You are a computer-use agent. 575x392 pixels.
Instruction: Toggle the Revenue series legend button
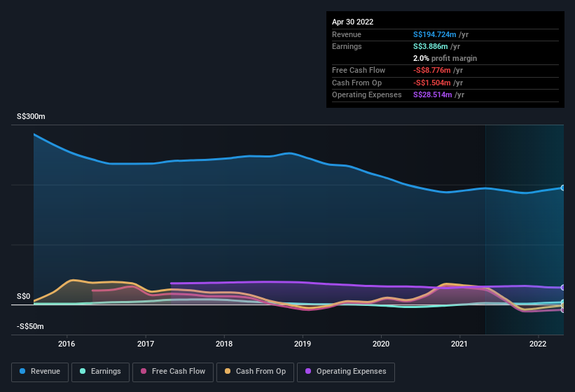(x=40, y=372)
